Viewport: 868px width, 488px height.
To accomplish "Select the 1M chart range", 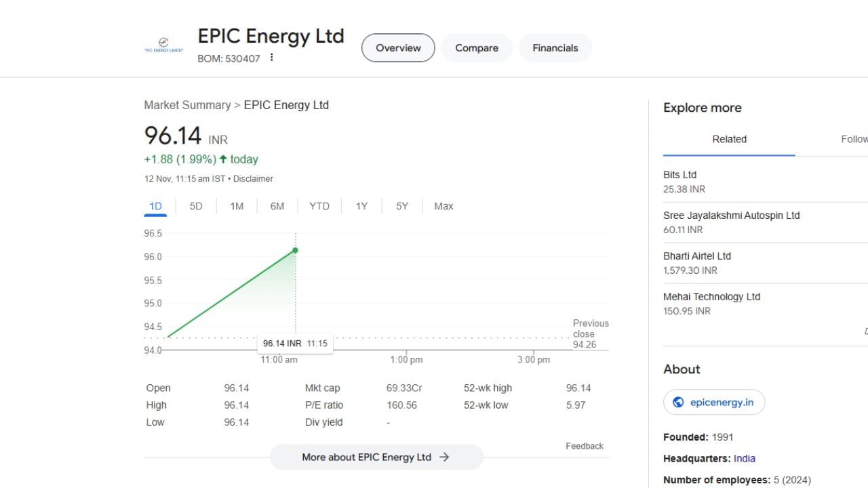I will [237, 206].
